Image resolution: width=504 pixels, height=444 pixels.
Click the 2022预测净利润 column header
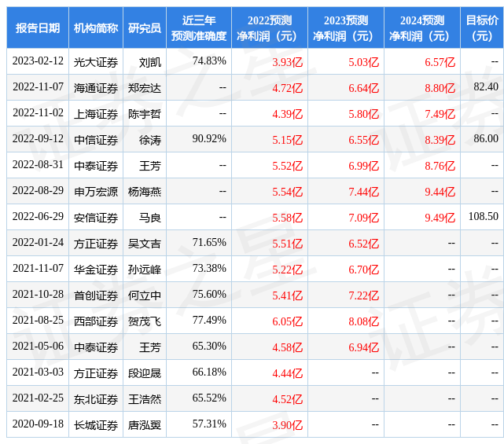coord(270,28)
